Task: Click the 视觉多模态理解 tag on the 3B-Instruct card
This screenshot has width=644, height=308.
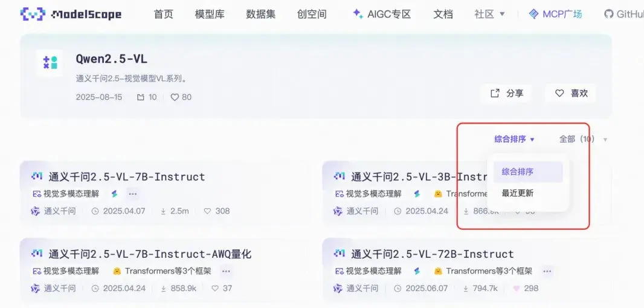Action: click(369, 194)
